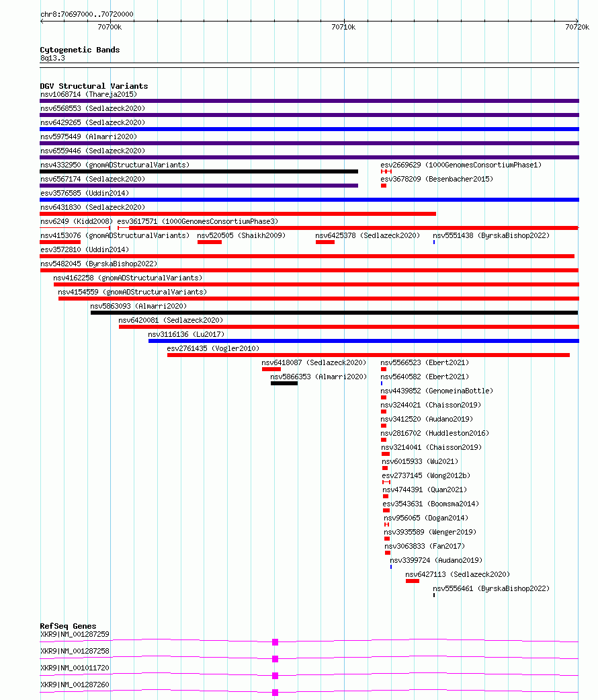
Task: Open nsv5556461 (ByrskaBishop2022) label
Action: click(491, 589)
